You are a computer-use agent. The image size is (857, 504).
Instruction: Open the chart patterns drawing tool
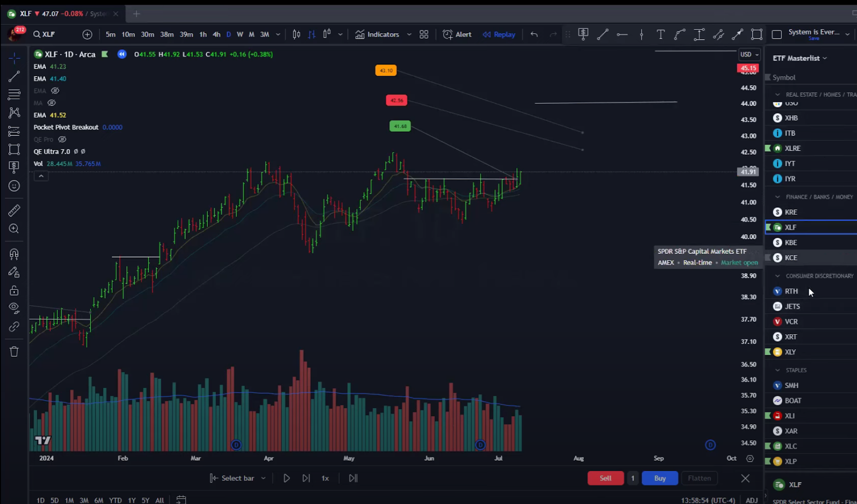coord(14,113)
